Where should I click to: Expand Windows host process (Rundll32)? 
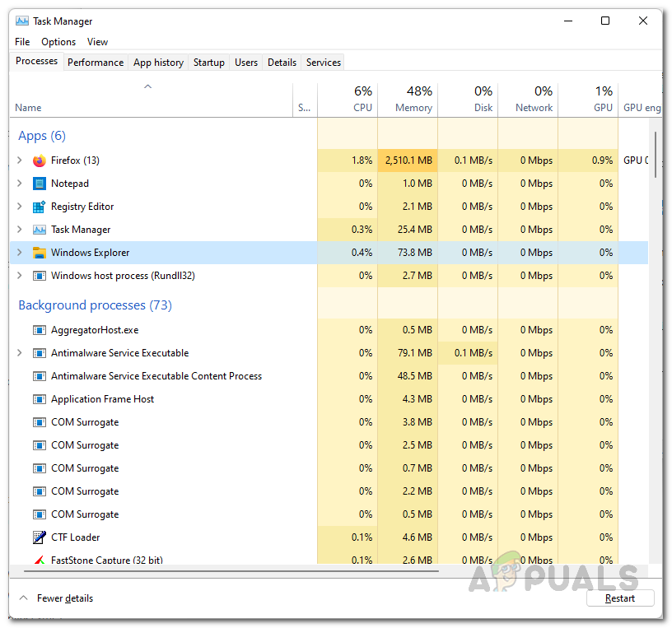point(19,276)
